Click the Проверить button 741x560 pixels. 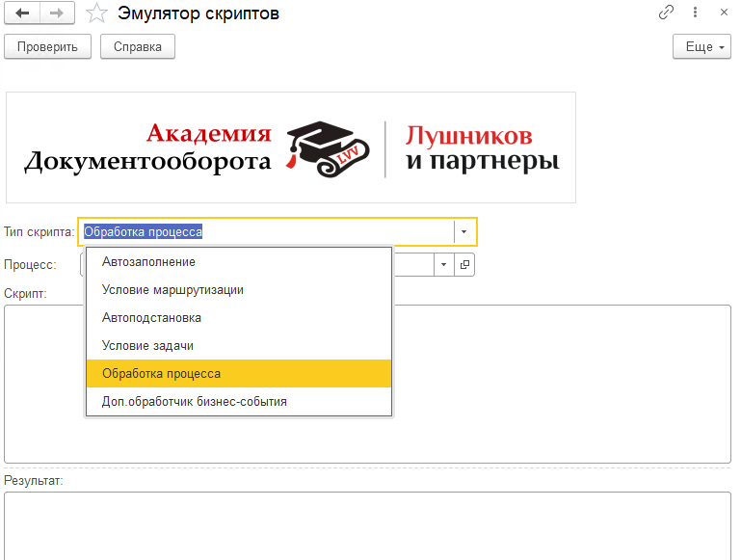[47, 47]
